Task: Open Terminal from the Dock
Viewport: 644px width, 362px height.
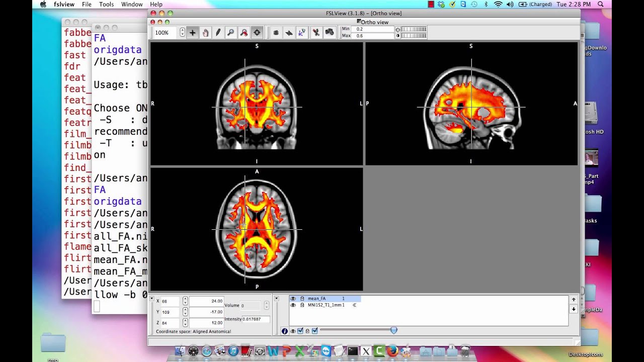Action: point(353,351)
